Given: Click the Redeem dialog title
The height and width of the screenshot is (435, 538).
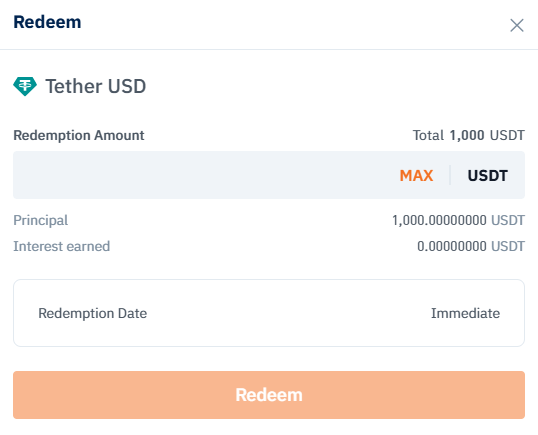Looking at the screenshot, I should coord(47,22).
